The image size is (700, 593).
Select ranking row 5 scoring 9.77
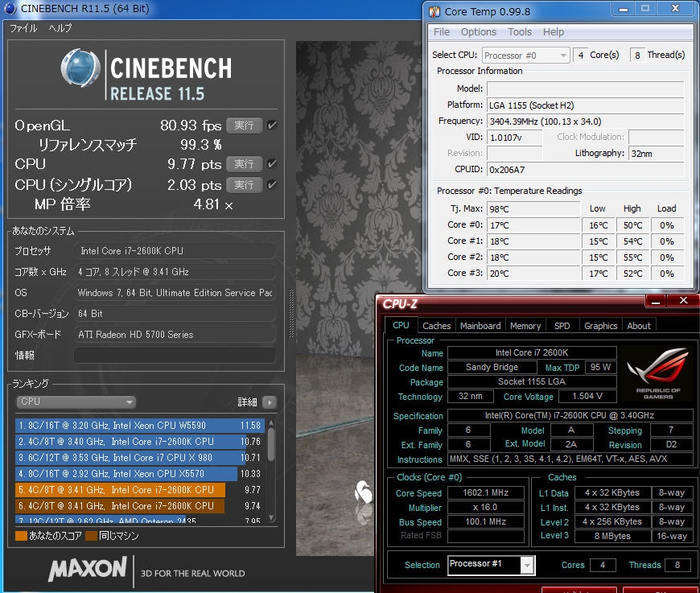pyautogui.click(x=140, y=489)
